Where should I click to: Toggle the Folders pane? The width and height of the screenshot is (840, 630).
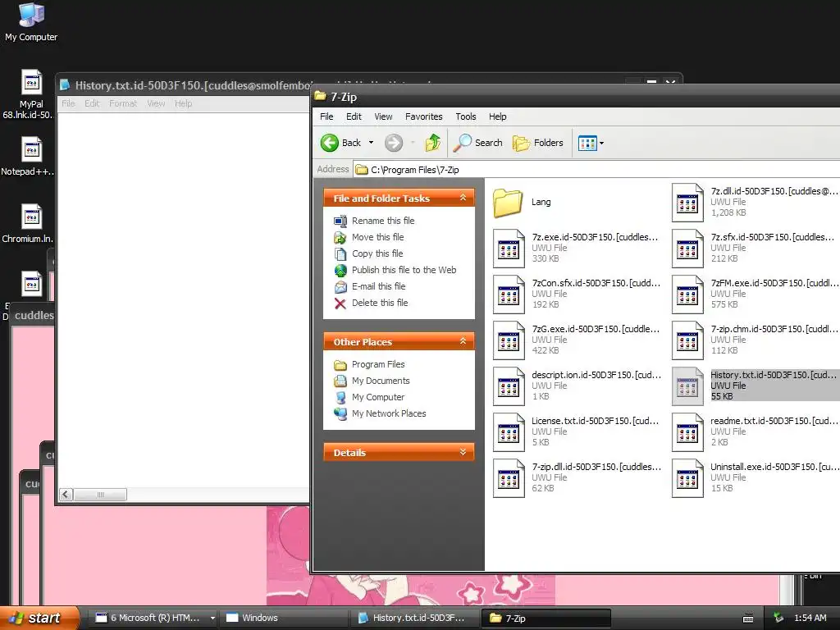point(538,143)
